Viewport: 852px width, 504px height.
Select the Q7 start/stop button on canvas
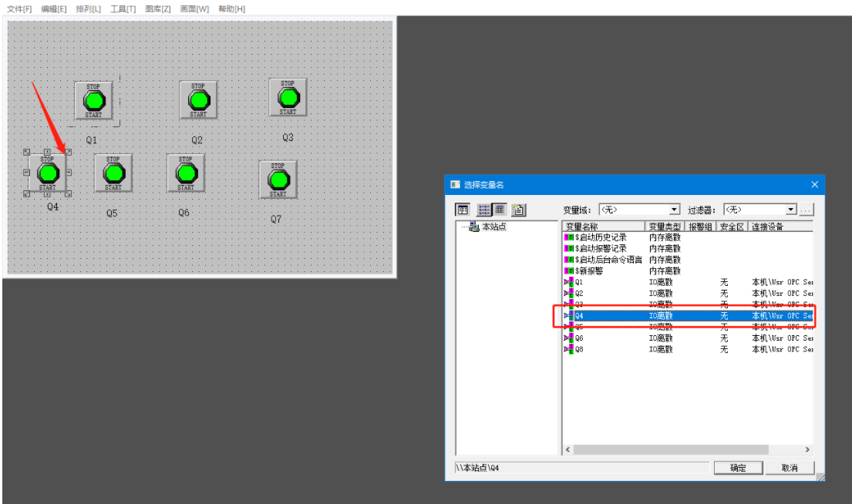(278, 180)
